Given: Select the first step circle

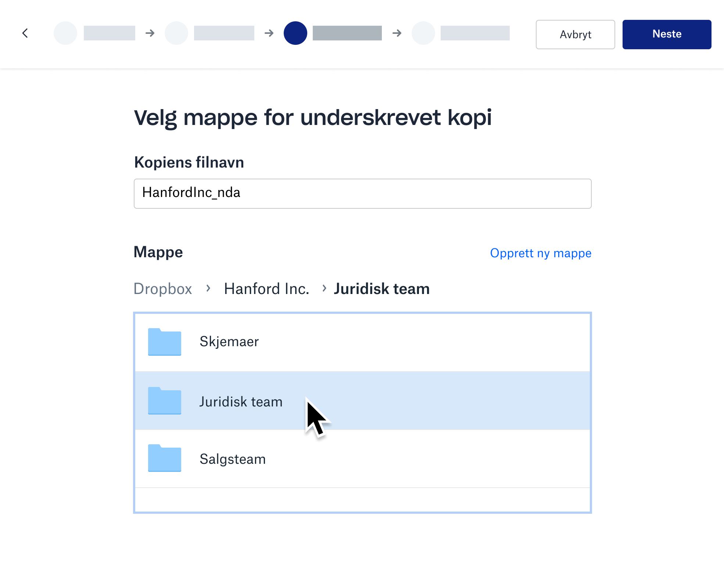Looking at the screenshot, I should click(x=65, y=33).
